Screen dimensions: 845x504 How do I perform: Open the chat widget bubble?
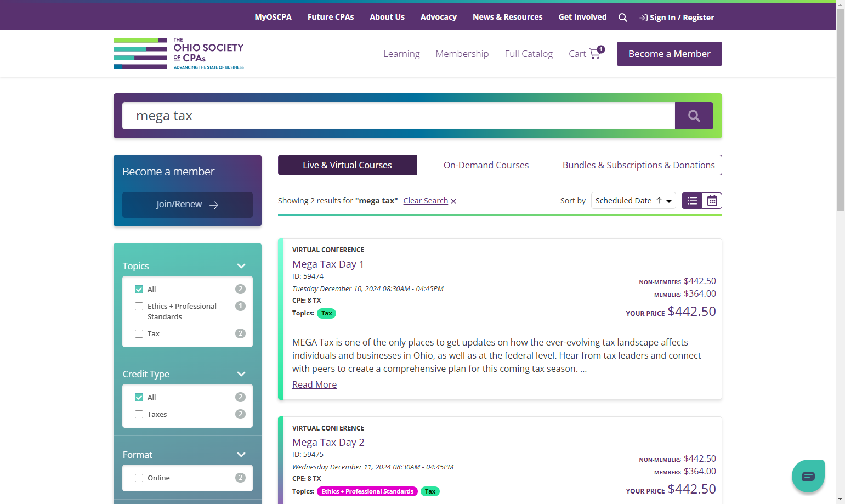tap(808, 476)
